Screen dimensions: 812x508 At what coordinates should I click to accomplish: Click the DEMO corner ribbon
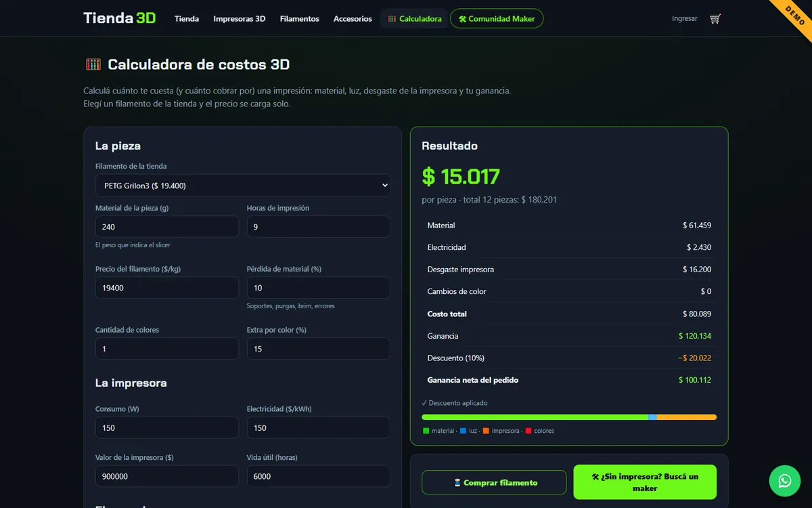click(x=796, y=16)
